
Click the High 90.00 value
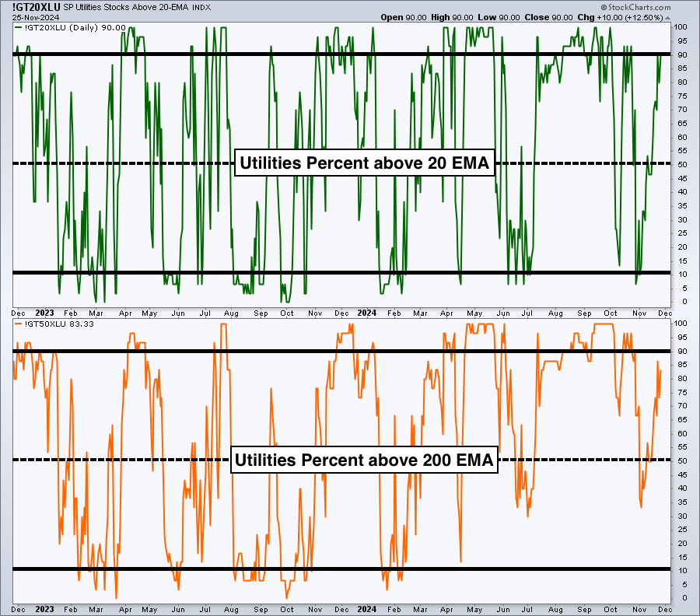(x=452, y=17)
